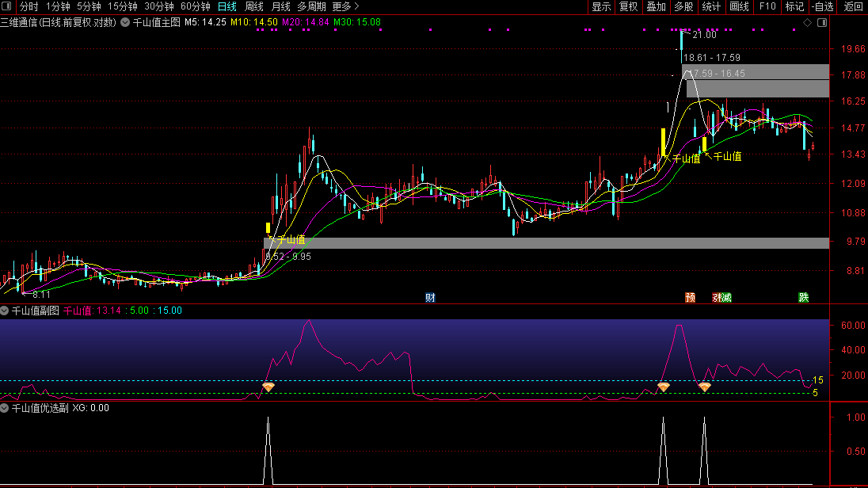Screen dimensions: 868x488
Task: Click the 预 forecast event marker
Action: pos(691,298)
